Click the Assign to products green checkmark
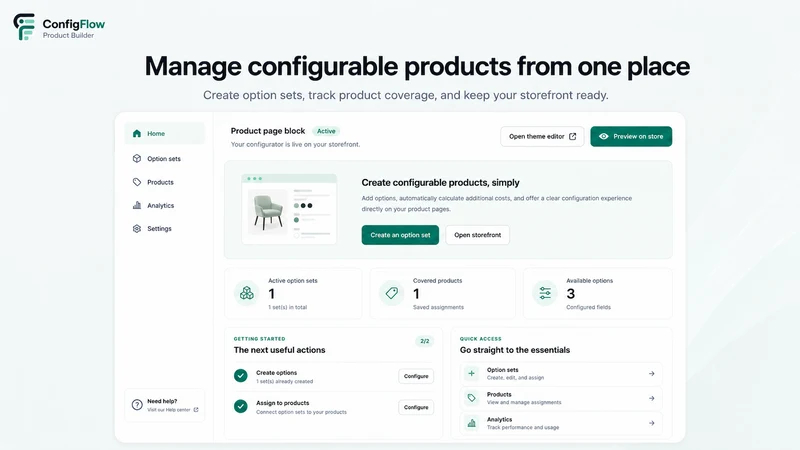 pyautogui.click(x=241, y=406)
